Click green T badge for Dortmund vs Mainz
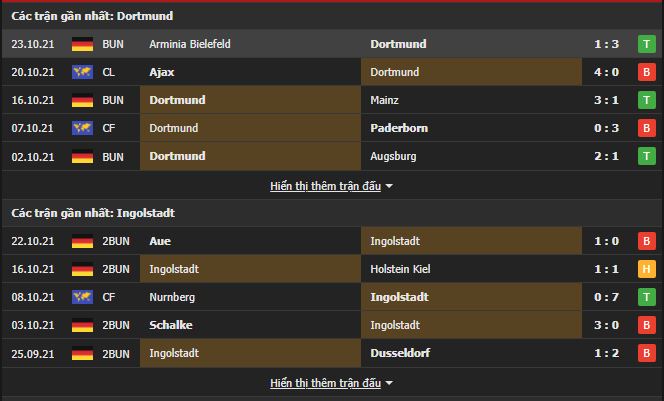 point(646,100)
